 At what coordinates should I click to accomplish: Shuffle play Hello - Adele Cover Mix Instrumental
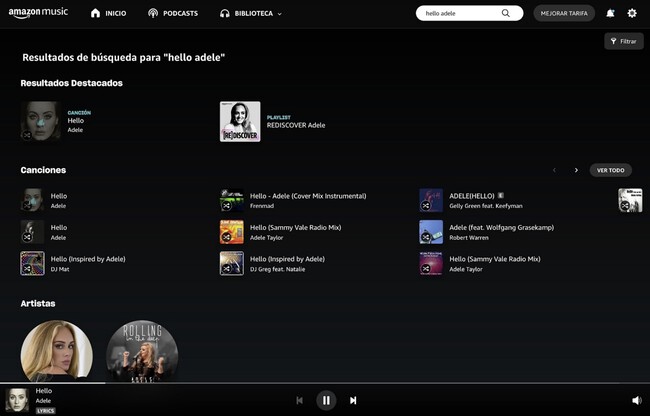click(226, 206)
